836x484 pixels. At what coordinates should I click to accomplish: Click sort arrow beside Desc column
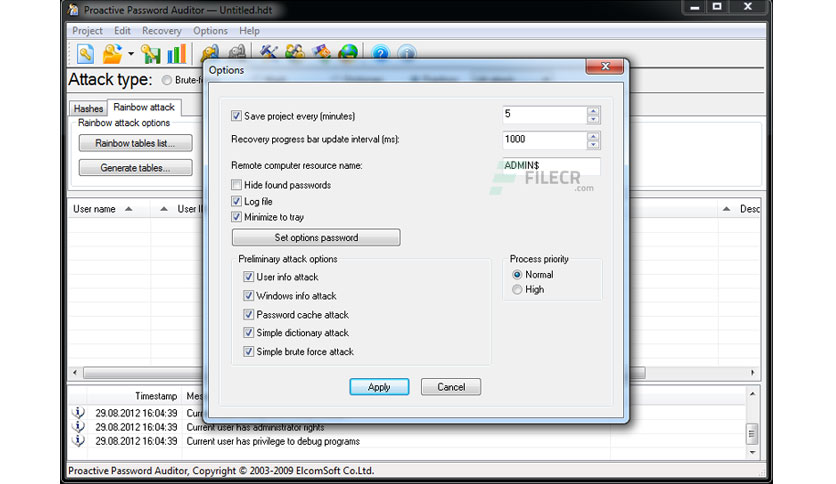point(727,209)
